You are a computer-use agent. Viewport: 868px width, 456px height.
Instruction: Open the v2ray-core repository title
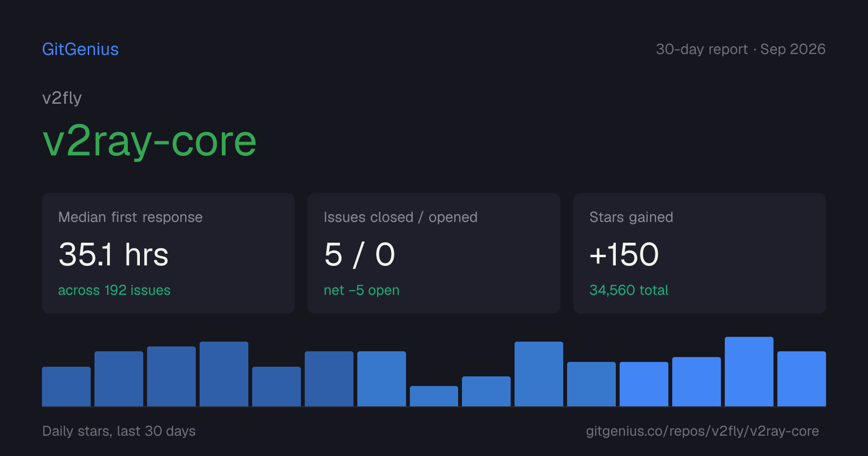(149, 141)
